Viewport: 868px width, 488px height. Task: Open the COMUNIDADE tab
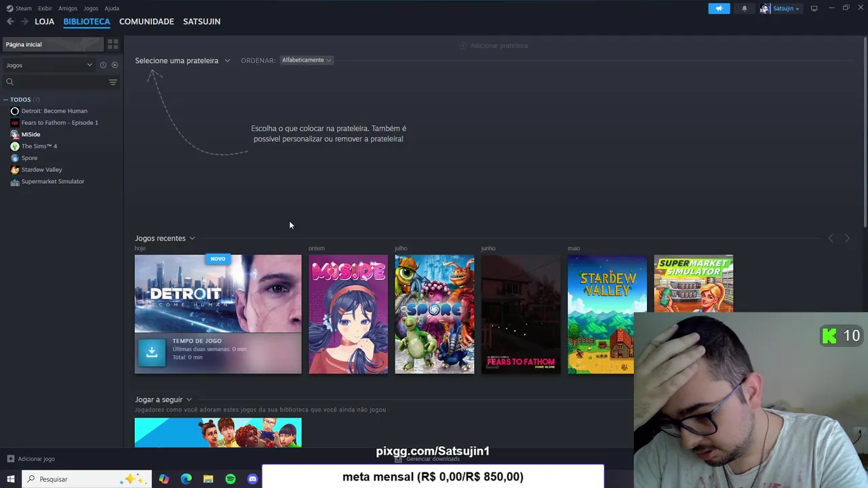pyautogui.click(x=146, y=22)
